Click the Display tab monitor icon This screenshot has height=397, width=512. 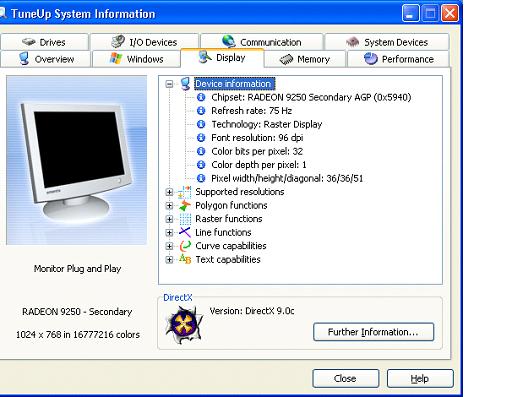[x=205, y=57]
